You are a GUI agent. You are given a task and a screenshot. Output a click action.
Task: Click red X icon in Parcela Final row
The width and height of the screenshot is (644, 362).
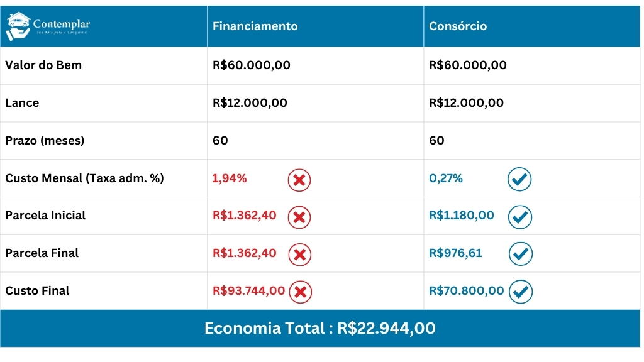click(300, 255)
